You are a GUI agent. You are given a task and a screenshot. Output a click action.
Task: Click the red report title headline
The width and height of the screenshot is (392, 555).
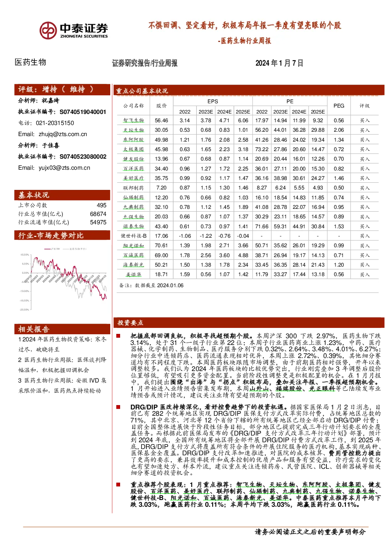pyautogui.click(x=245, y=25)
